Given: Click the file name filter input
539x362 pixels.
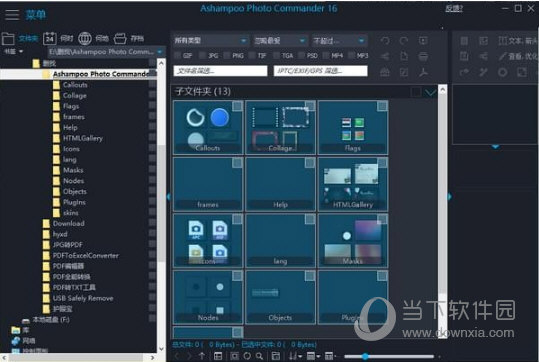Looking at the screenshot, I should (x=220, y=71).
